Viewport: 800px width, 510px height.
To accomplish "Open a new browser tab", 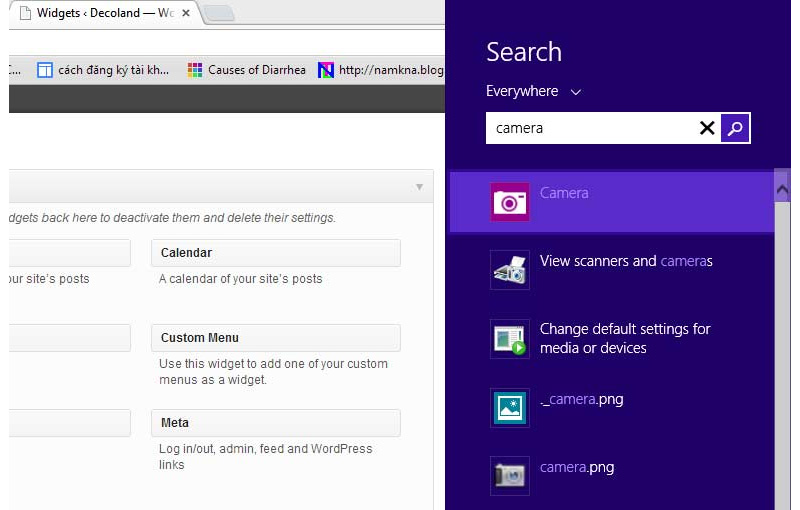I will coord(219,14).
